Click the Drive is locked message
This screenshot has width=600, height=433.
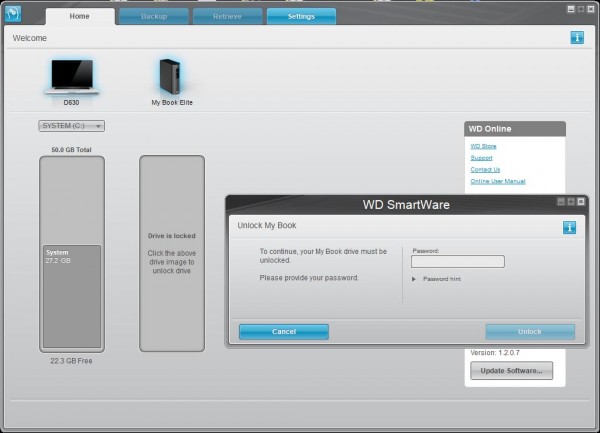tap(172, 236)
